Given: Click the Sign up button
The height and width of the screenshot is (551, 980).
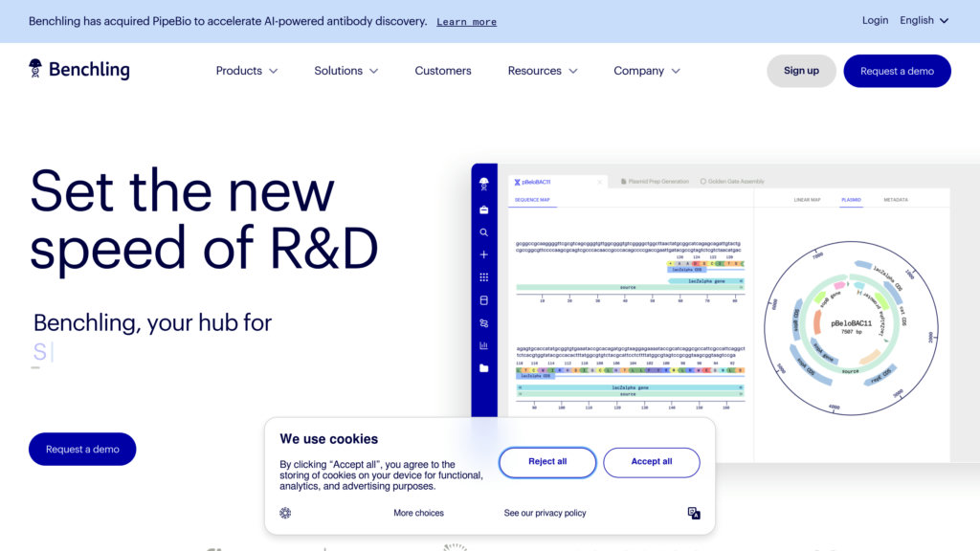Looking at the screenshot, I should [x=801, y=71].
